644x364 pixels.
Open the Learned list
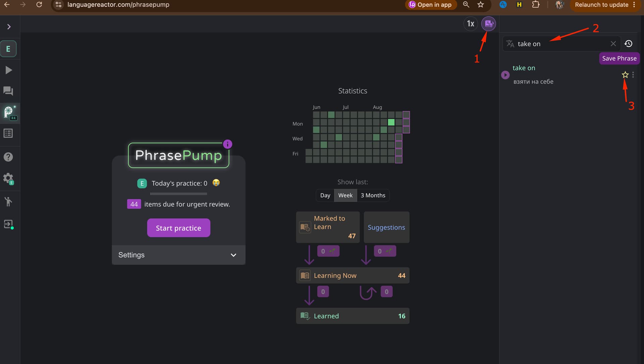click(353, 316)
